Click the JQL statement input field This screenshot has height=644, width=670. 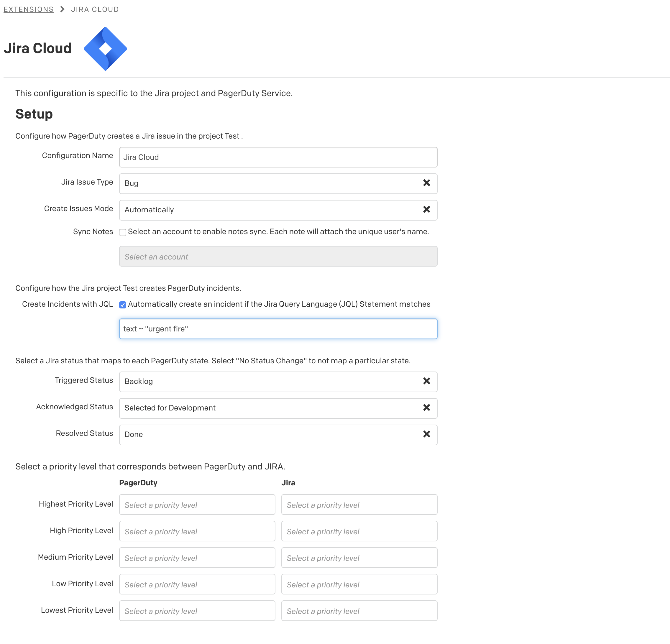278,329
